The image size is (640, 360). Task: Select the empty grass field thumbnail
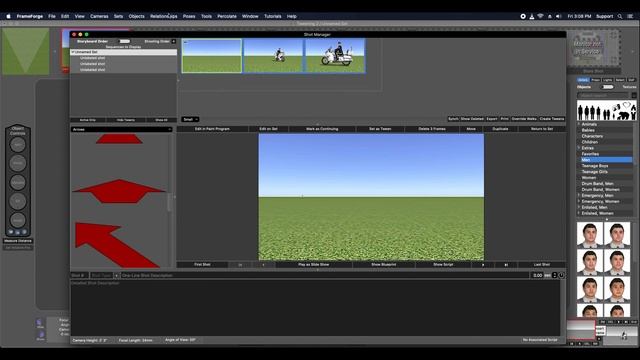(211, 56)
